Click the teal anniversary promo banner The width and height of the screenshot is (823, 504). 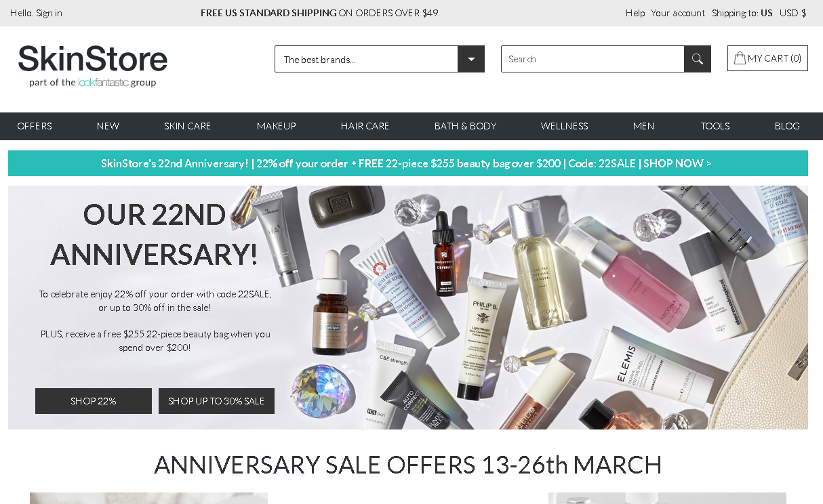(x=408, y=163)
